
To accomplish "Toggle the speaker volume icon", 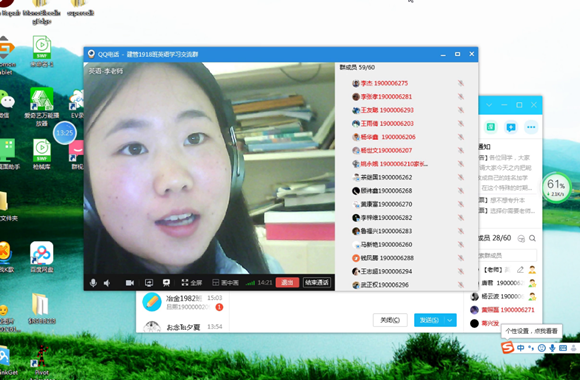I will tap(107, 283).
